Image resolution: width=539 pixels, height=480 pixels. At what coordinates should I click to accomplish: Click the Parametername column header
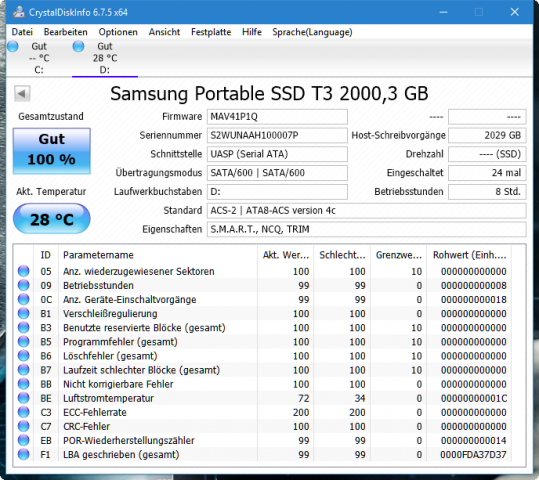(158, 255)
